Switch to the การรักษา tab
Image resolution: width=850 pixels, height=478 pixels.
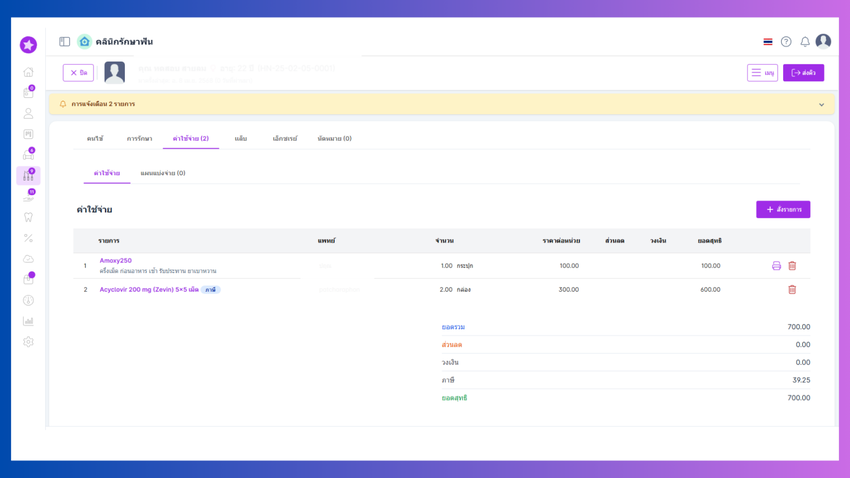(139, 139)
